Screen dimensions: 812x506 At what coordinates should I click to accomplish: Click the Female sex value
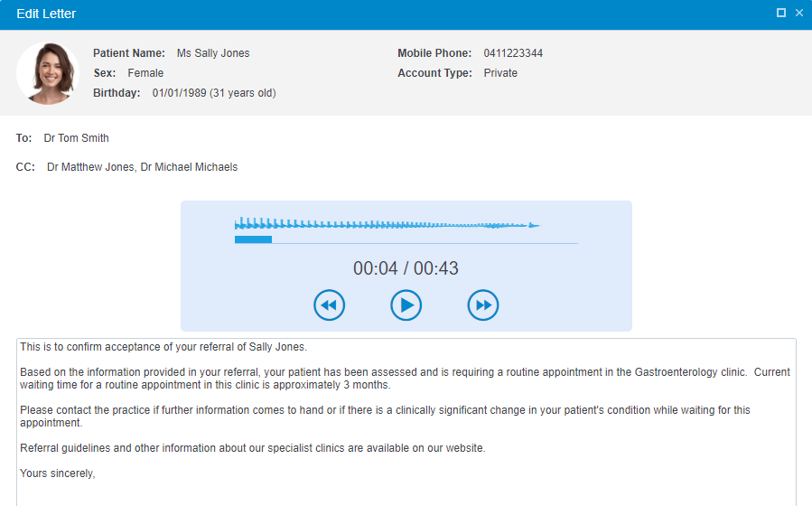coord(145,73)
